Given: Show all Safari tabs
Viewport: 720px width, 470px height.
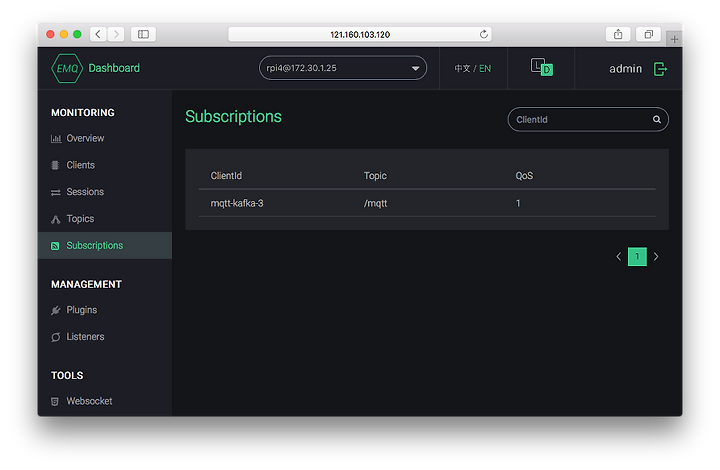Looking at the screenshot, I should [648, 34].
